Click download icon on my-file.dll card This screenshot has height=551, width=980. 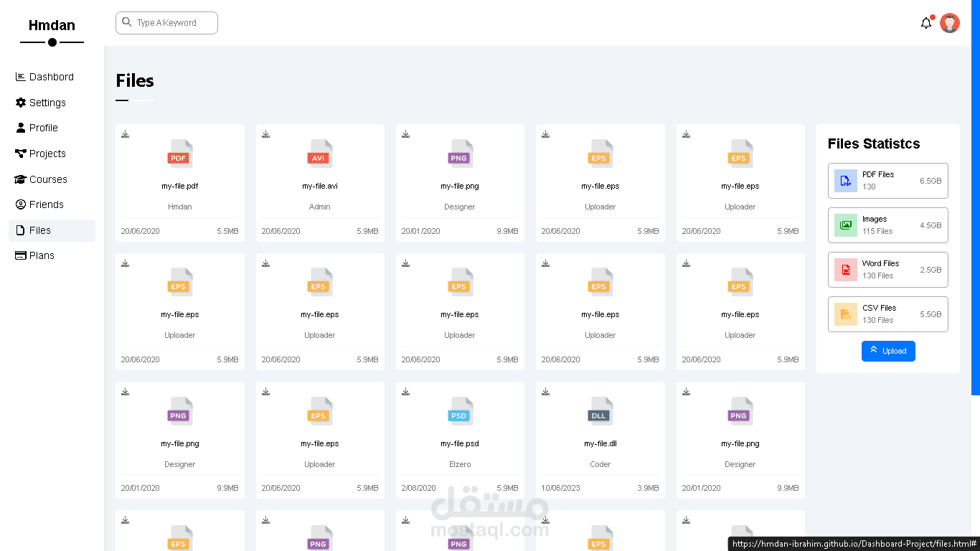(545, 392)
